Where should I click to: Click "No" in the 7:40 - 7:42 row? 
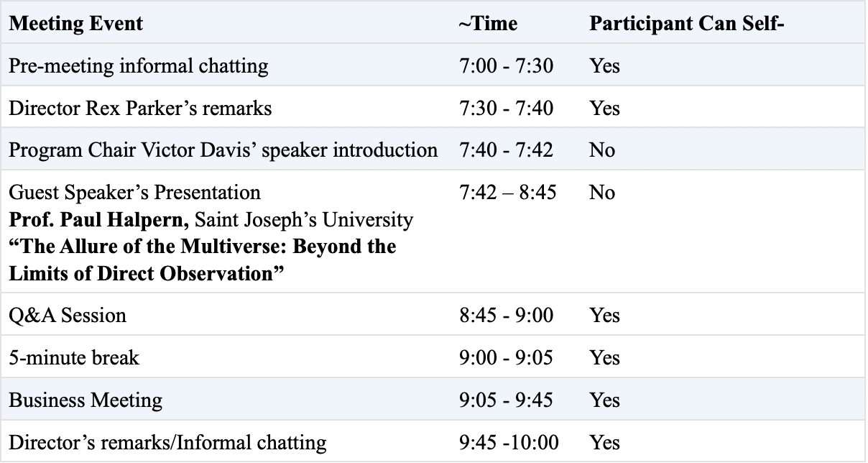coord(602,150)
